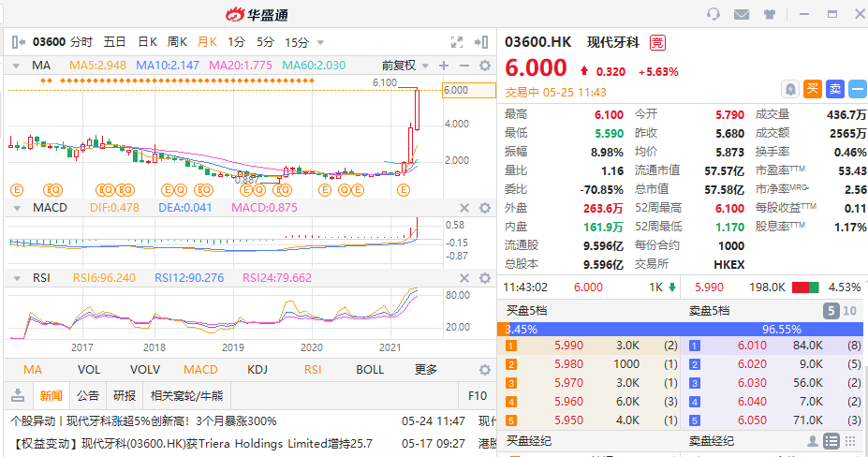The image size is (868, 457).
Task: Open F10 company info
Action: click(x=478, y=395)
